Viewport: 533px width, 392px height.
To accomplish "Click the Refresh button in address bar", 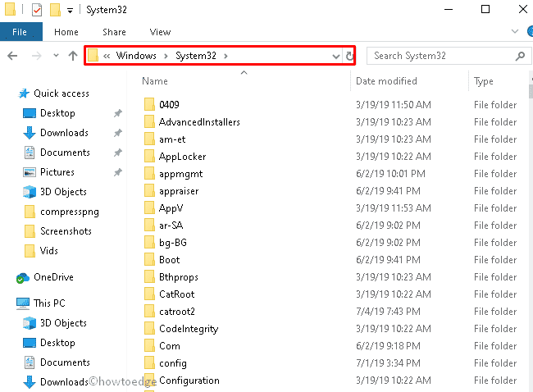I will (350, 56).
